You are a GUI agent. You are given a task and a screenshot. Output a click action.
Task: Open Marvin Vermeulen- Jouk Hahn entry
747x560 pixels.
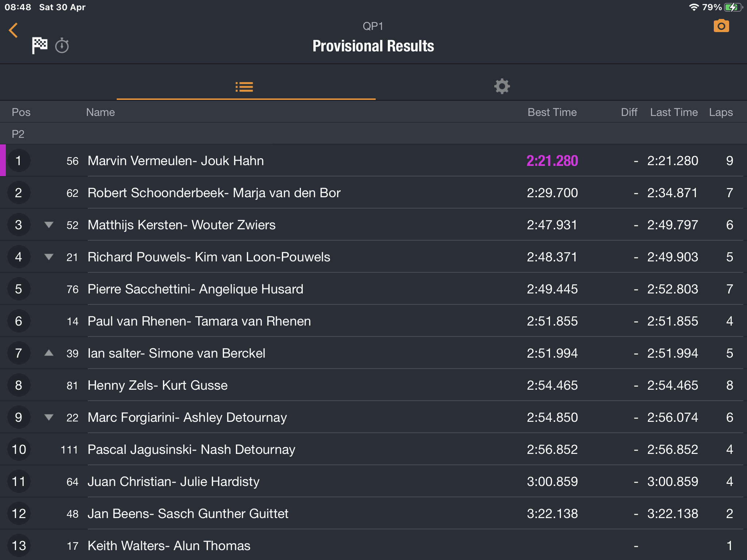tap(373, 160)
